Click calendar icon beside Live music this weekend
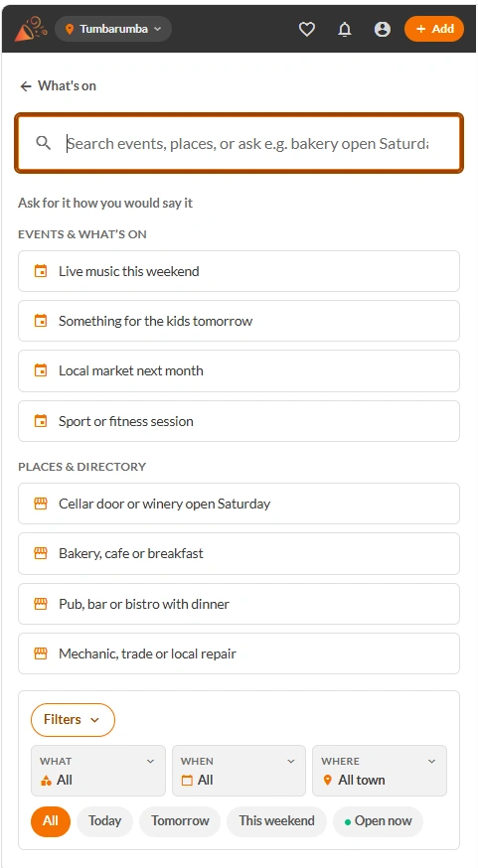The image size is (478, 868). tap(41, 271)
